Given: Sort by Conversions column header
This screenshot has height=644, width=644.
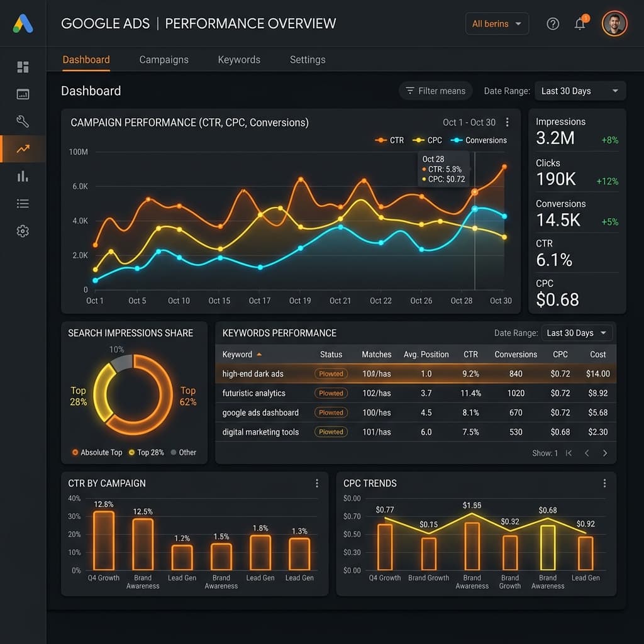Looking at the screenshot, I should pyautogui.click(x=516, y=355).
